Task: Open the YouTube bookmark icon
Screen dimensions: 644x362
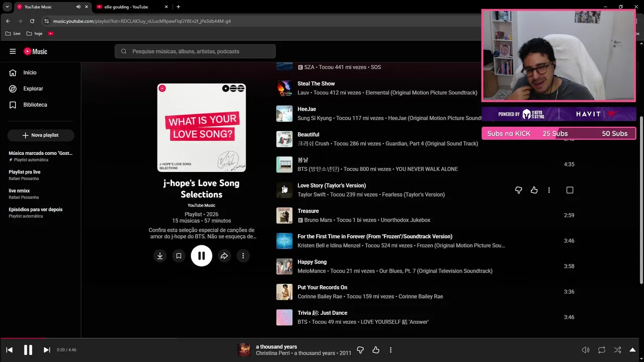Action: (51, 34)
